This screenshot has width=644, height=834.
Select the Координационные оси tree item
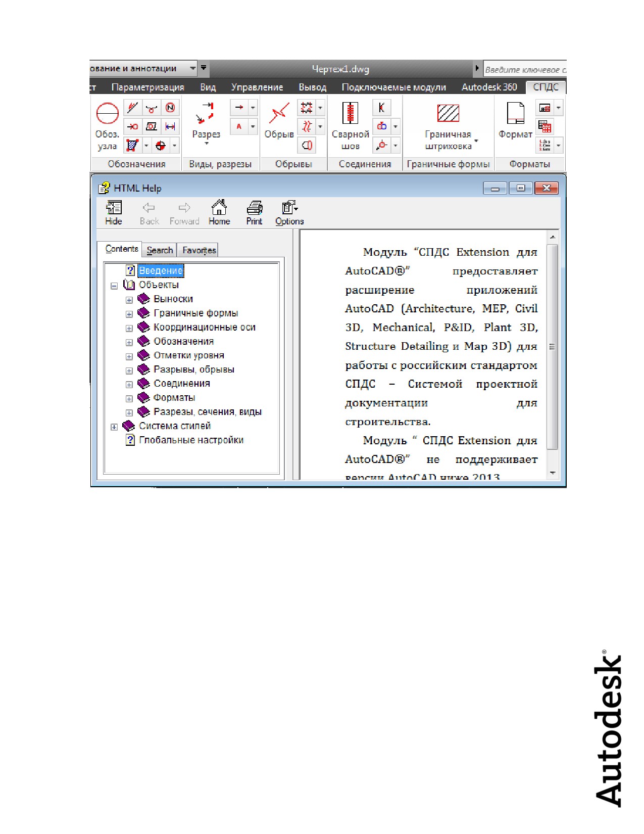pyautogui.click(x=205, y=327)
